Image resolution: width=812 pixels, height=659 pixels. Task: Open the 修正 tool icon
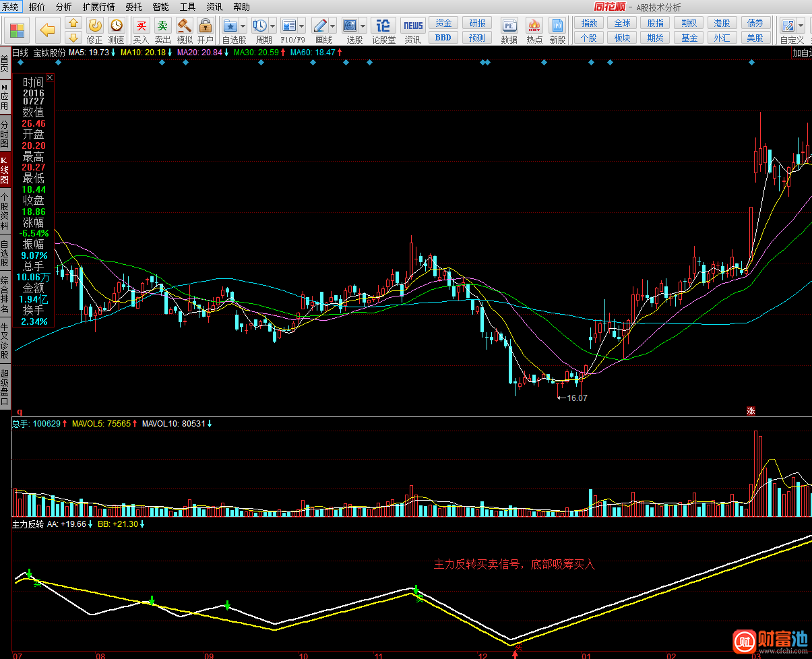95,26
